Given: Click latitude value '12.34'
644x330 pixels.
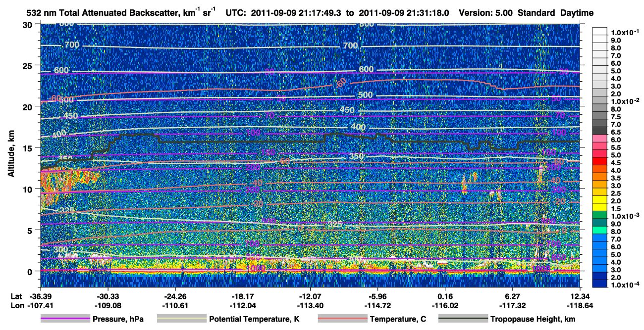Looking at the screenshot, I should click(580, 296).
